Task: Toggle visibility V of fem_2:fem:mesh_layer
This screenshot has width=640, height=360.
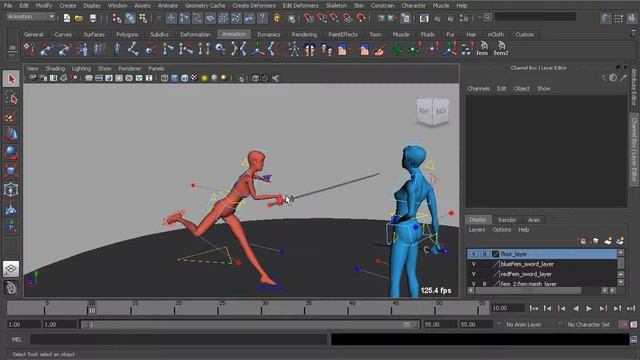Action: [473, 283]
